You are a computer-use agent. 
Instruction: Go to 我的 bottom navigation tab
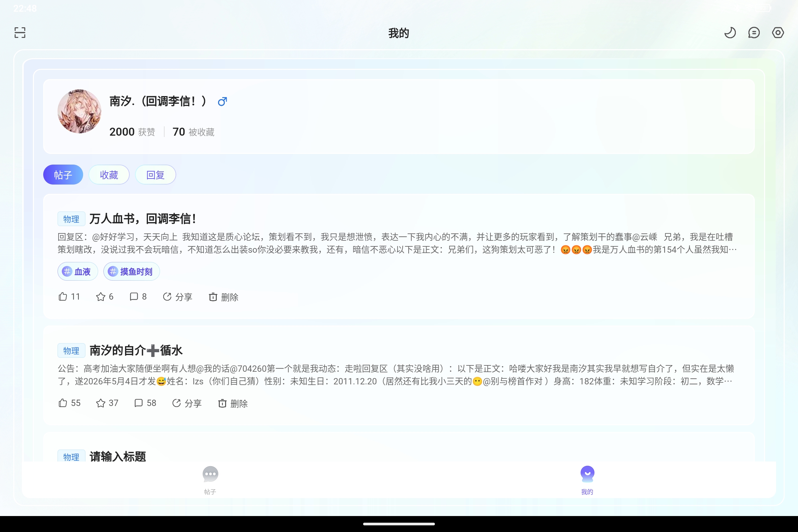587,481
